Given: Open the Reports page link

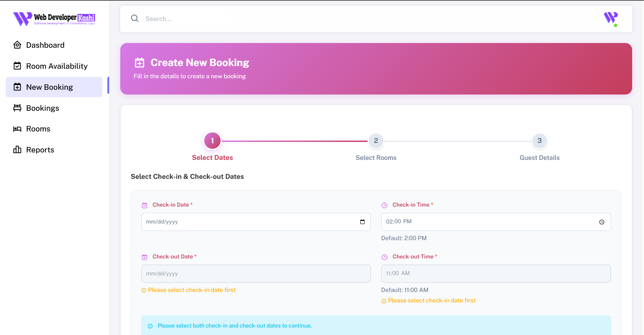Looking at the screenshot, I should [x=40, y=150].
